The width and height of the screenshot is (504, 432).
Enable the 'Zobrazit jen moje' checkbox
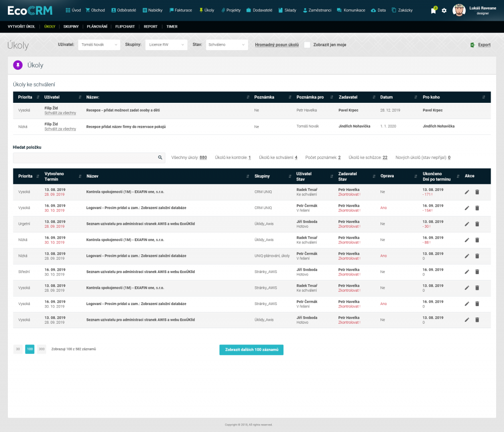click(x=307, y=45)
